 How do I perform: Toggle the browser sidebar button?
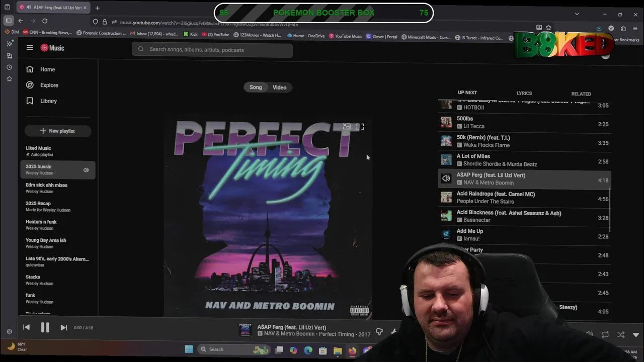(8, 21)
